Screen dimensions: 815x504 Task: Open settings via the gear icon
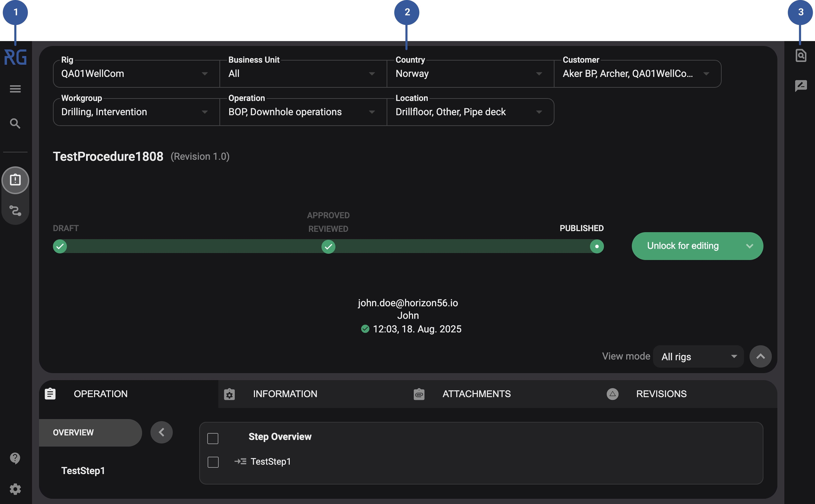click(x=15, y=489)
